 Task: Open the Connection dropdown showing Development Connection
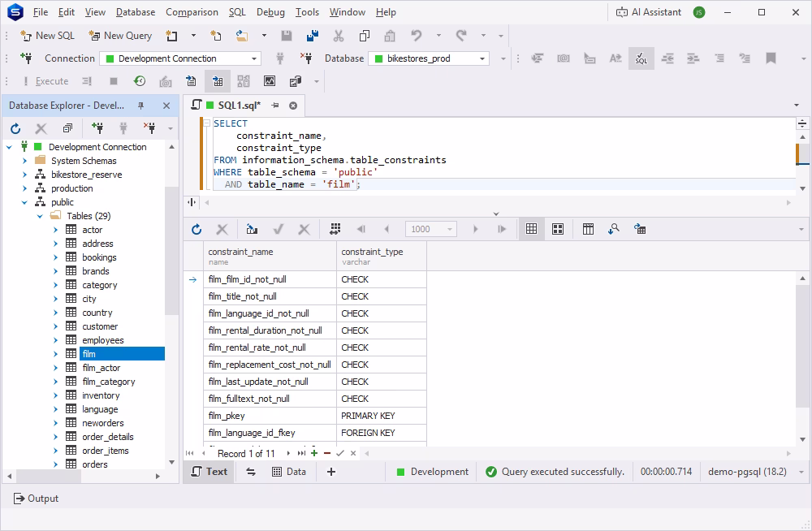click(x=180, y=58)
